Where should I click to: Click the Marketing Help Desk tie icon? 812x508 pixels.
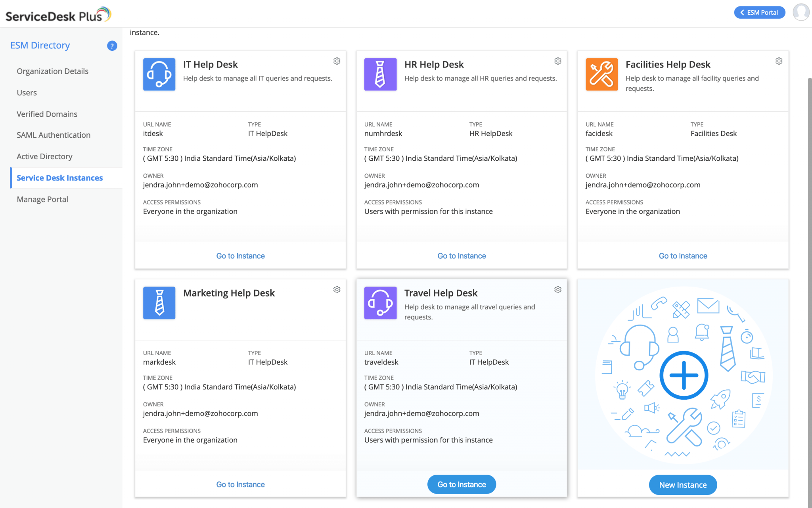[x=159, y=303]
